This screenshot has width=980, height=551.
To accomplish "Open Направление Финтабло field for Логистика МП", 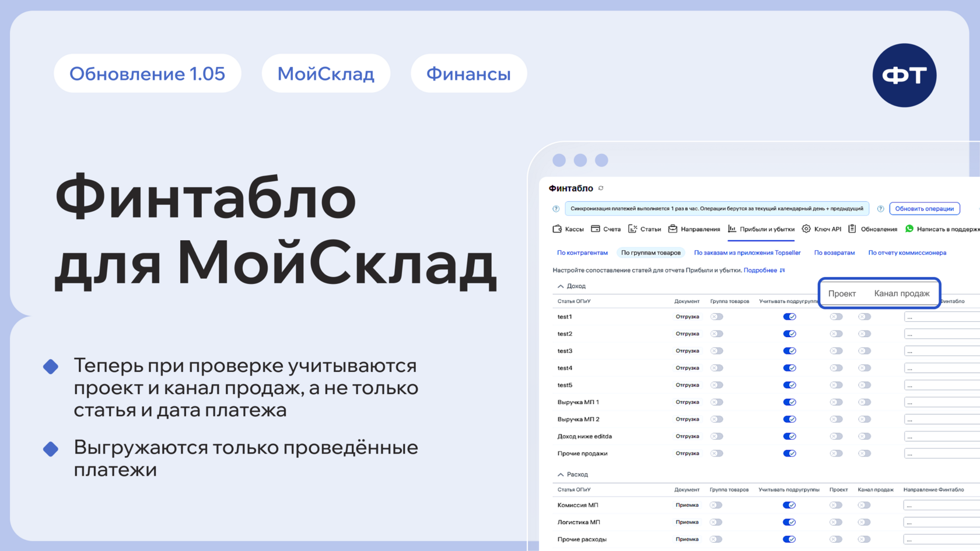I will [942, 522].
